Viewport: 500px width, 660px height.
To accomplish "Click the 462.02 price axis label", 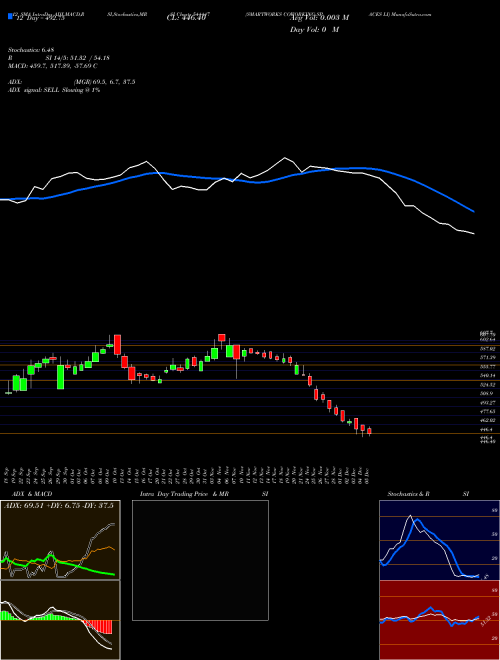I will coord(487,420).
